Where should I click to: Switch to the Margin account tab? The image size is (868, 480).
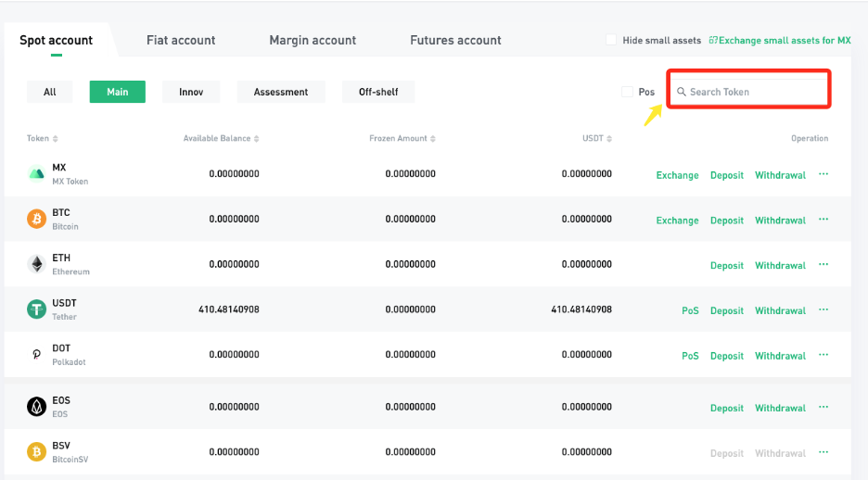(x=313, y=40)
